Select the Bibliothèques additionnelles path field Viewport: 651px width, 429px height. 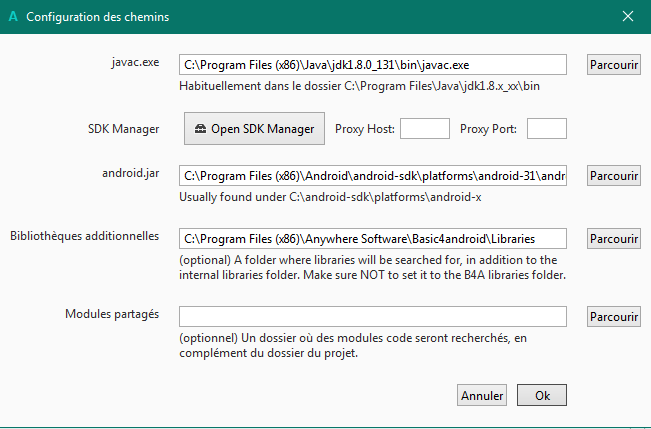[x=373, y=239]
